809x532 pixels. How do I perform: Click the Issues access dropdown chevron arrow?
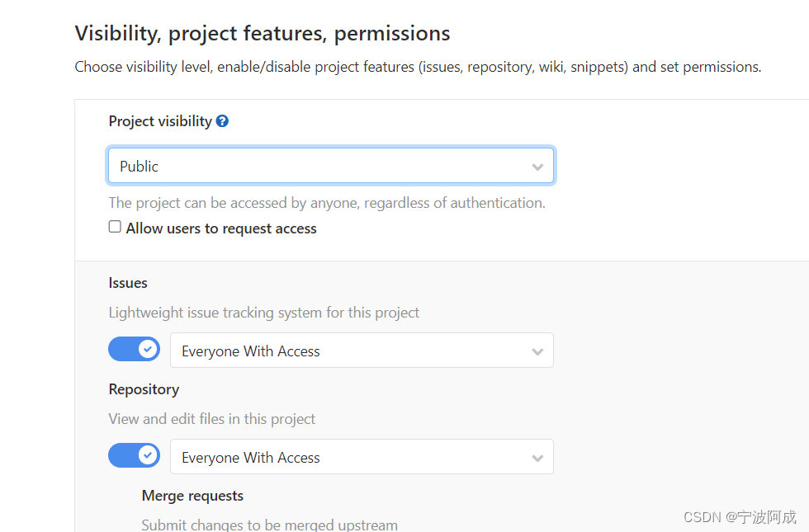point(537,351)
